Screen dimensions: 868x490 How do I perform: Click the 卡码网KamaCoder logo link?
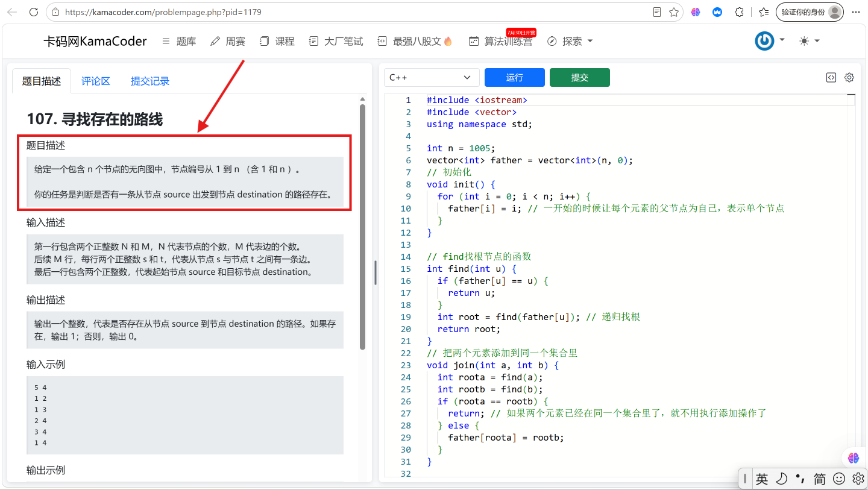(x=95, y=41)
